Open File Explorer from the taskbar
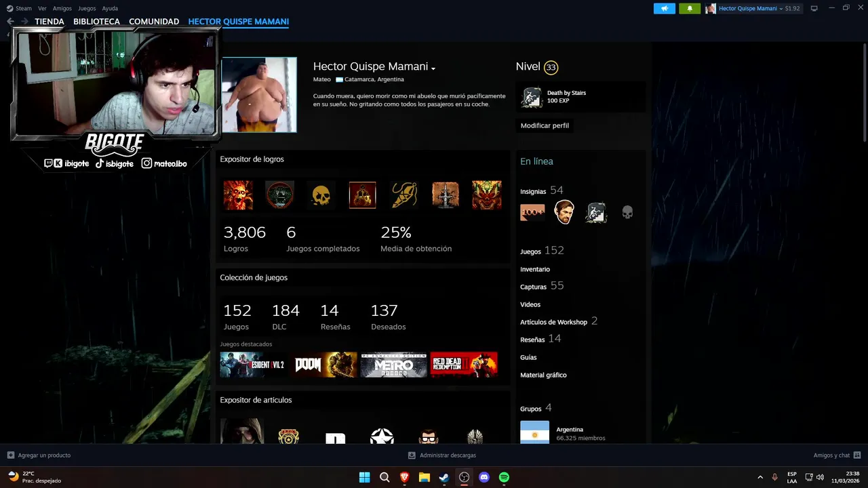Viewport: 868px width, 488px height. click(424, 477)
